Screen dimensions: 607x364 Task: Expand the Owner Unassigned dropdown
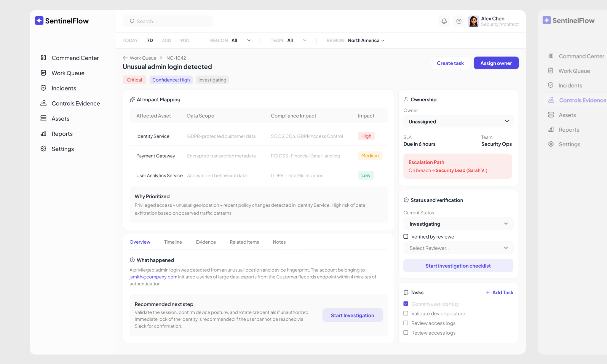(x=458, y=122)
